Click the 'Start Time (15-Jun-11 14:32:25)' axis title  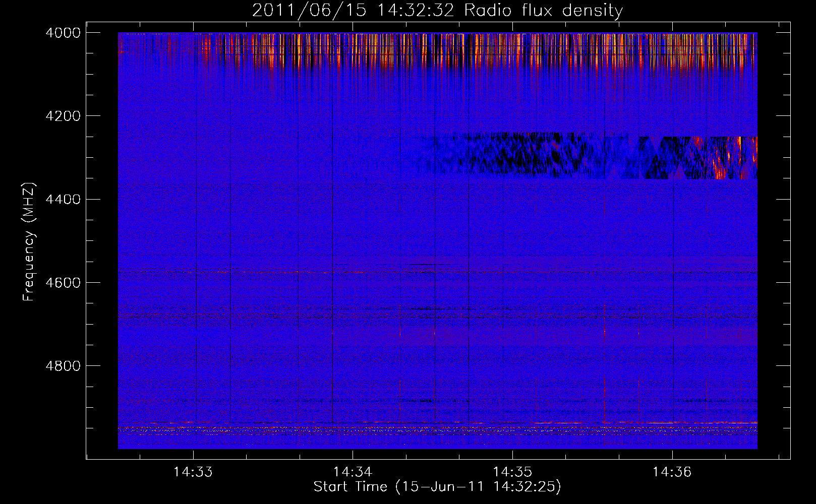pyautogui.click(x=437, y=487)
